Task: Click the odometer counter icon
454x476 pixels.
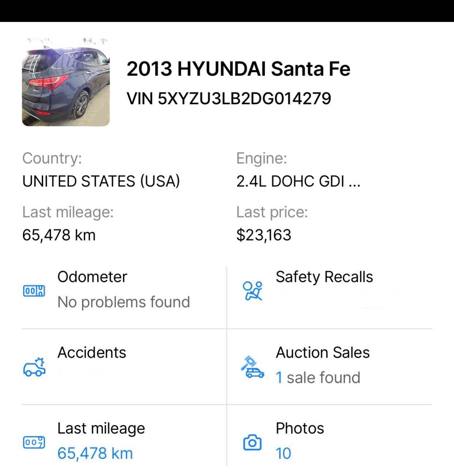Action: (x=34, y=291)
